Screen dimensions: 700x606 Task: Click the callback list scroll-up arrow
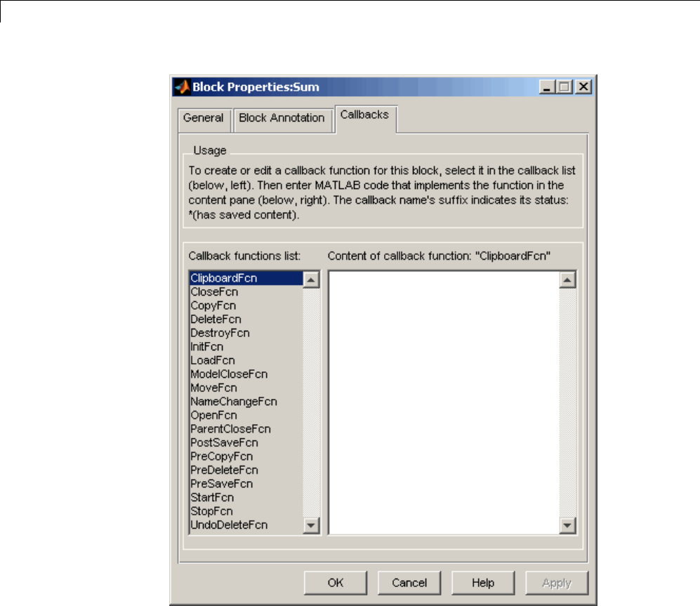pyautogui.click(x=311, y=280)
